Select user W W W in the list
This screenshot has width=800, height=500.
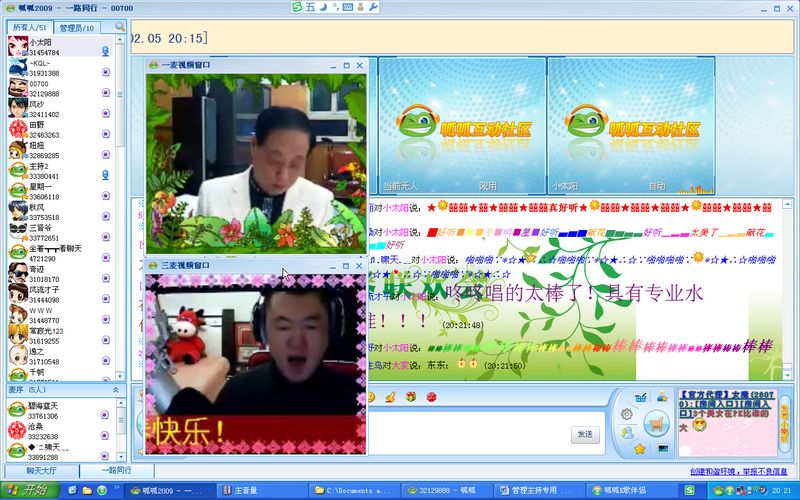pyautogui.click(x=60, y=315)
